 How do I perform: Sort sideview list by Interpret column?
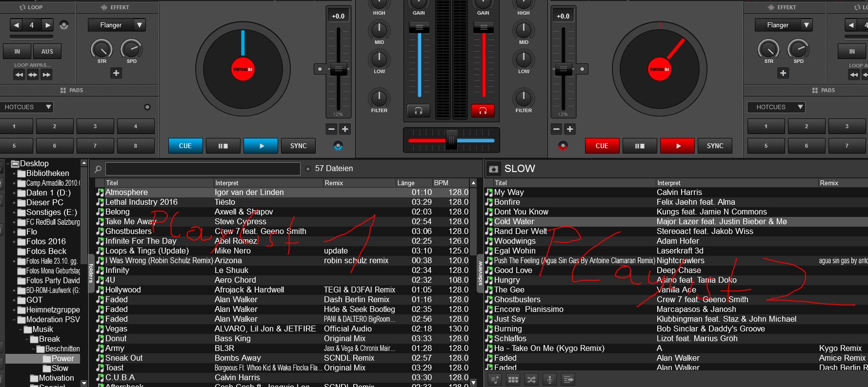coord(737,183)
